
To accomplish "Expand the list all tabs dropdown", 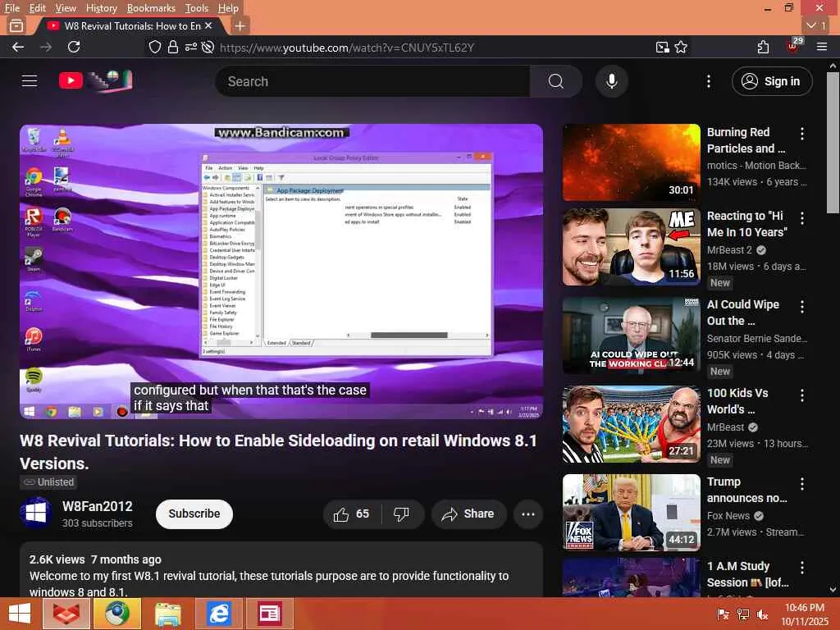I will tap(816, 25).
